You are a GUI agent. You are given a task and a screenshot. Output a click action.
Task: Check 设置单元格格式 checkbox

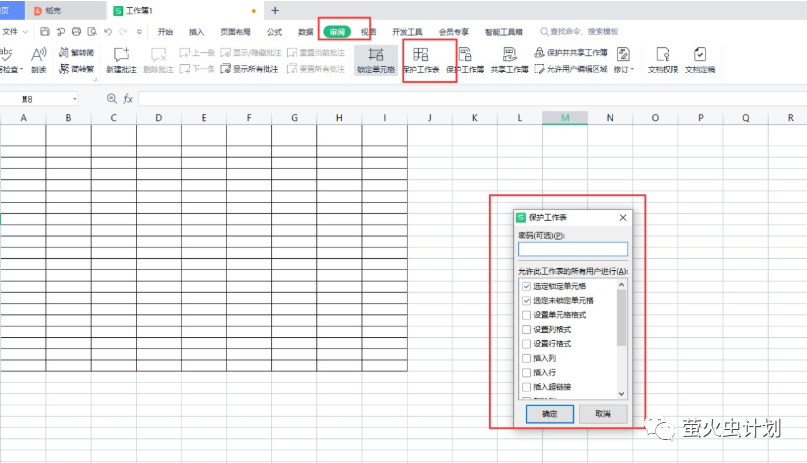(x=526, y=315)
